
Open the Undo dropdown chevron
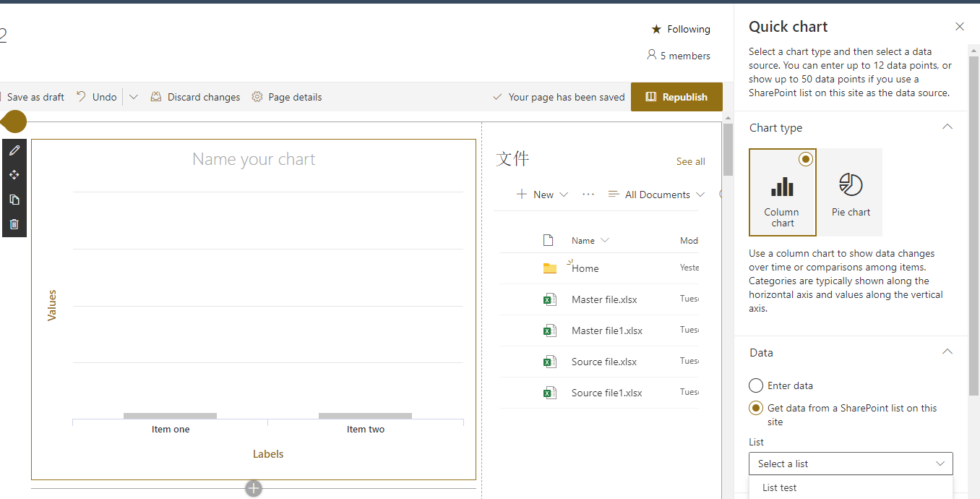134,97
